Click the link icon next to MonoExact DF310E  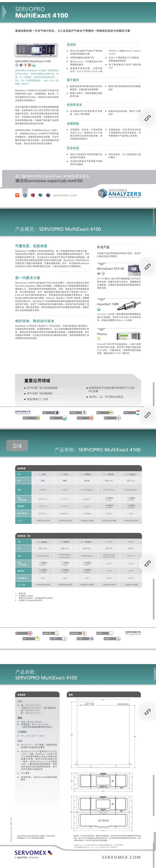coord(147,267)
